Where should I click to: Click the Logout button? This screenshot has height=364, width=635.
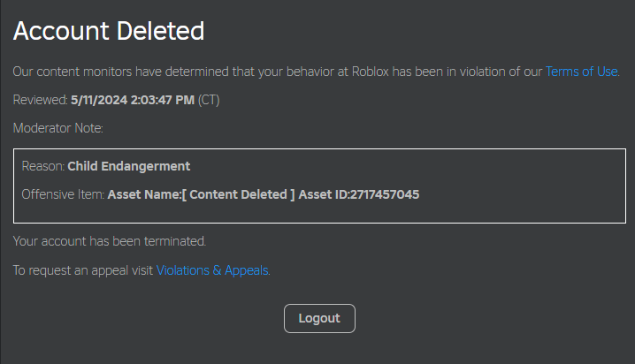(319, 318)
